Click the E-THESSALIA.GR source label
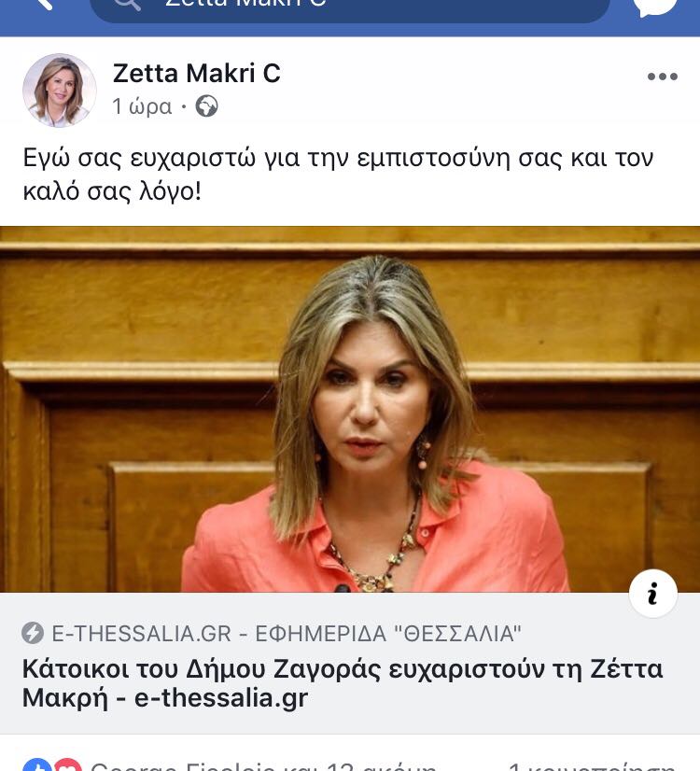This screenshot has height=771, width=700. tap(287, 633)
